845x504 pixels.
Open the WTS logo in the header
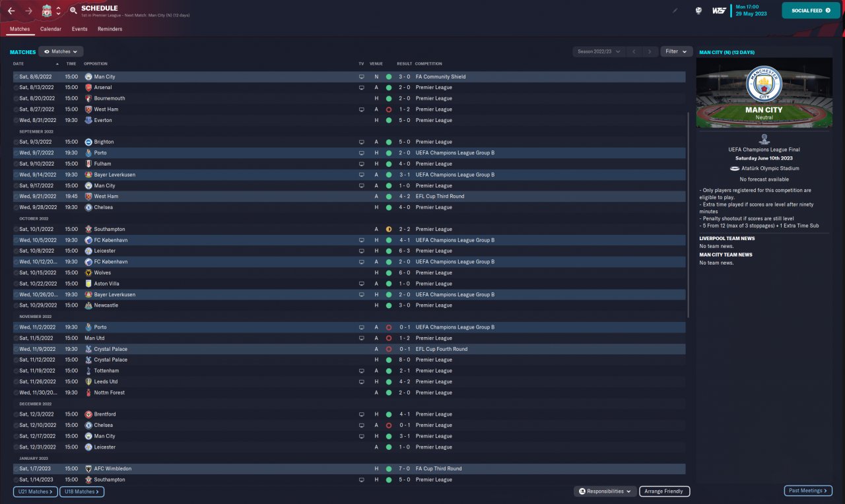[x=719, y=11]
